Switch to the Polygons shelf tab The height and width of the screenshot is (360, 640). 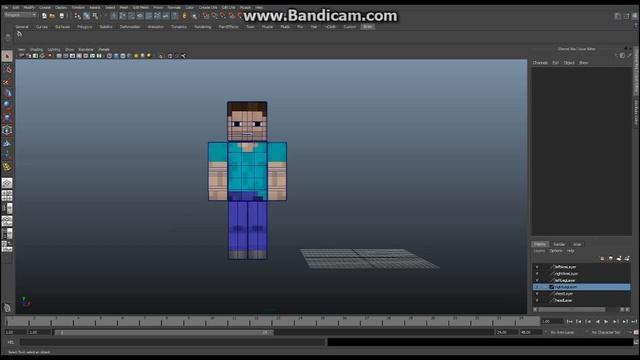[x=84, y=27]
